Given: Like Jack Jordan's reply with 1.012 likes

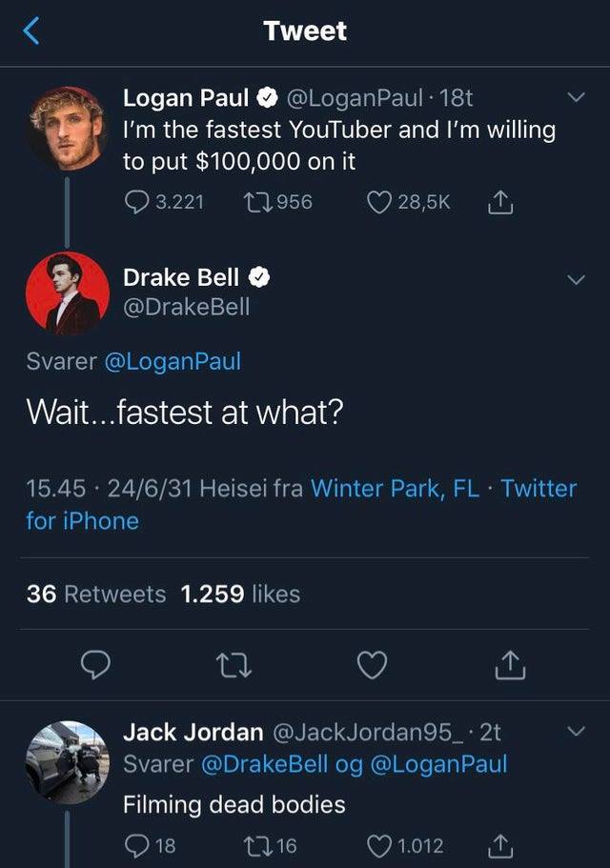Looking at the screenshot, I should (x=379, y=845).
